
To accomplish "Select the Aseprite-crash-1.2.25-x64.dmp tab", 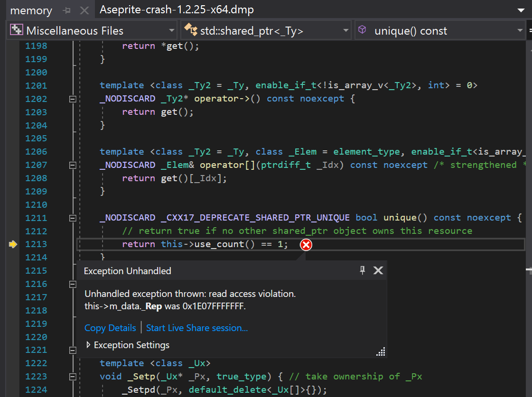I will [x=177, y=10].
